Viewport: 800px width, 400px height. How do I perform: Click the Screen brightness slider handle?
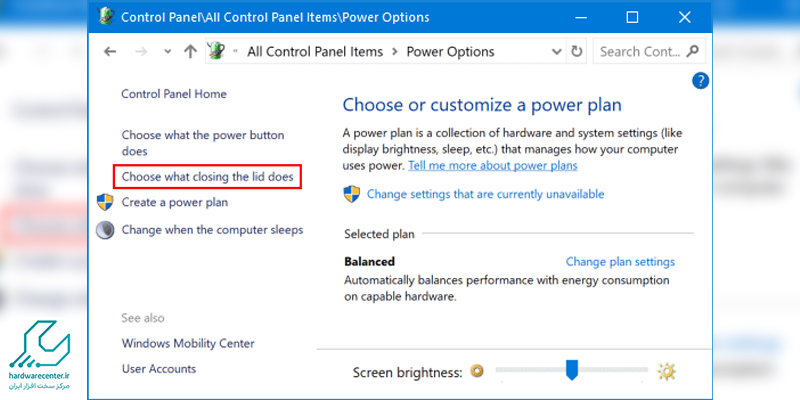(x=572, y=371)
